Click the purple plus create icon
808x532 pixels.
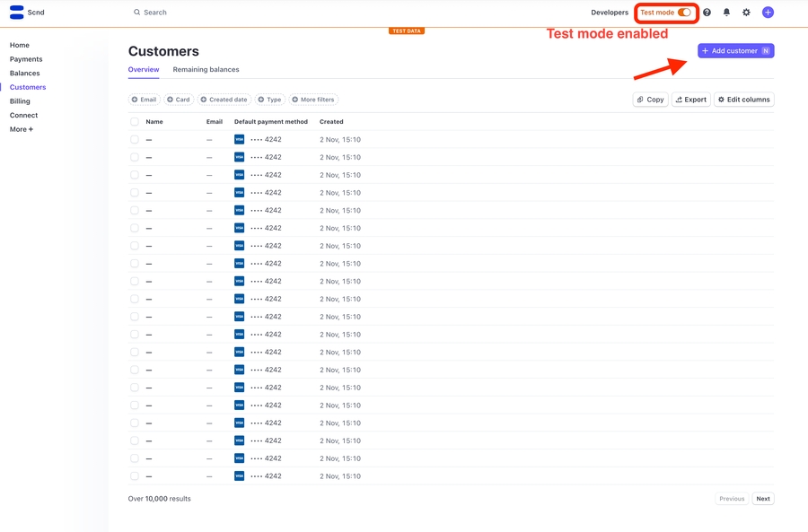768,13
